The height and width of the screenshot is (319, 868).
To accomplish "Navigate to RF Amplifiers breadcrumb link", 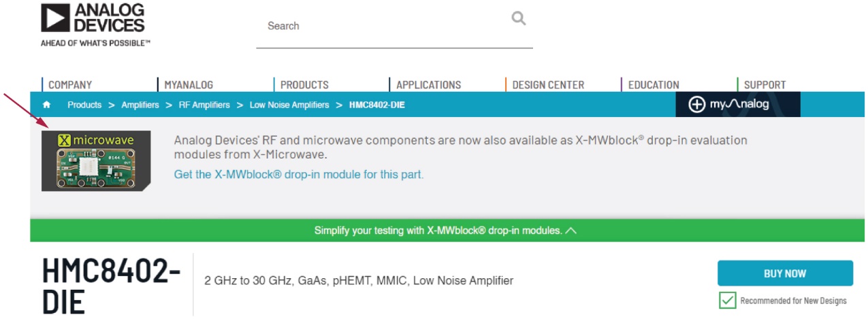I will (x=204, y=105).
